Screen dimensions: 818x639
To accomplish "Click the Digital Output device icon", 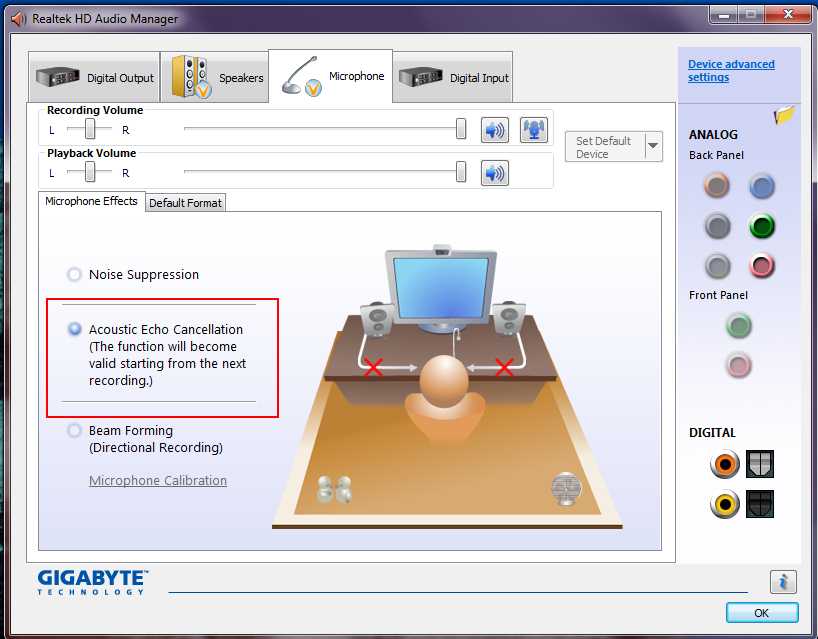I will [x=57, y=77].
